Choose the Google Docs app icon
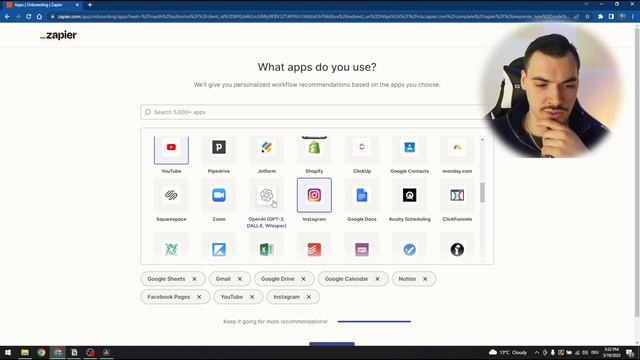The image size is (640, 360). coord(362,195)
